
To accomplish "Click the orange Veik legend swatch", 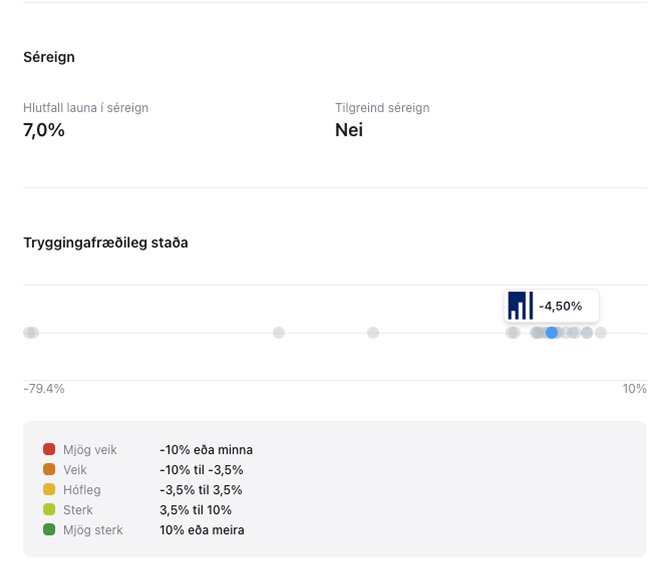I will pyautogui.click(x=49, y=469).
